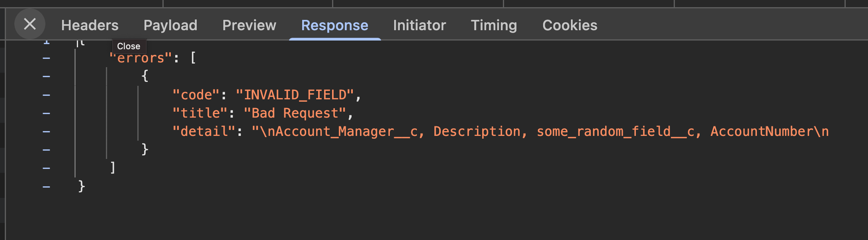
Task: Click the gutter dash beside the detail line
Action: [x=46, y=132]
